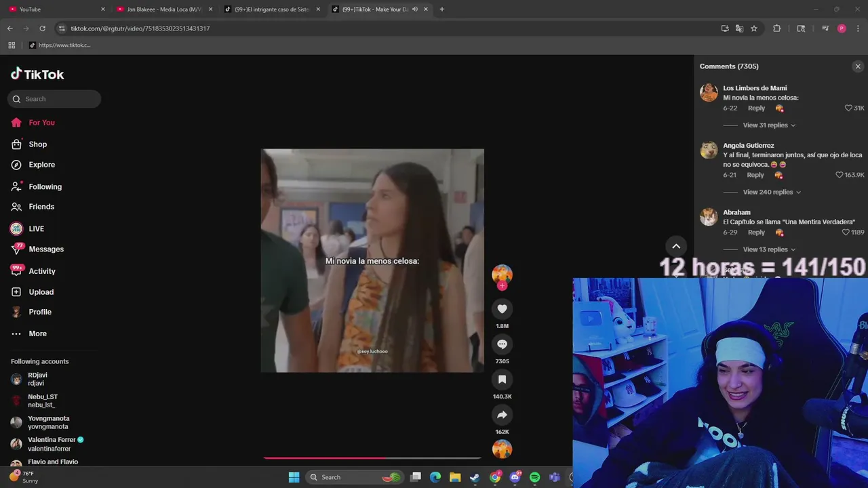Like Abraham's comment
Screen dimensions: 868x488
pyautogui.click(x=846, y=232)
